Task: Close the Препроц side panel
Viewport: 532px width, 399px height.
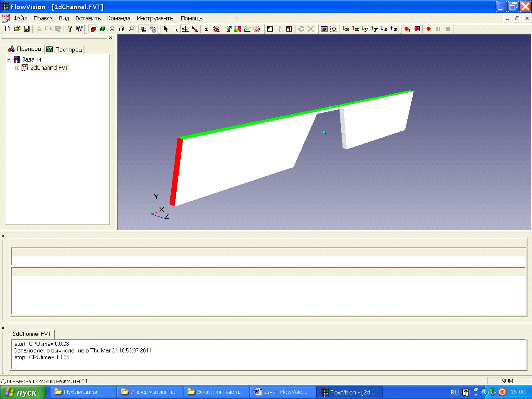Action: [111, 37]
